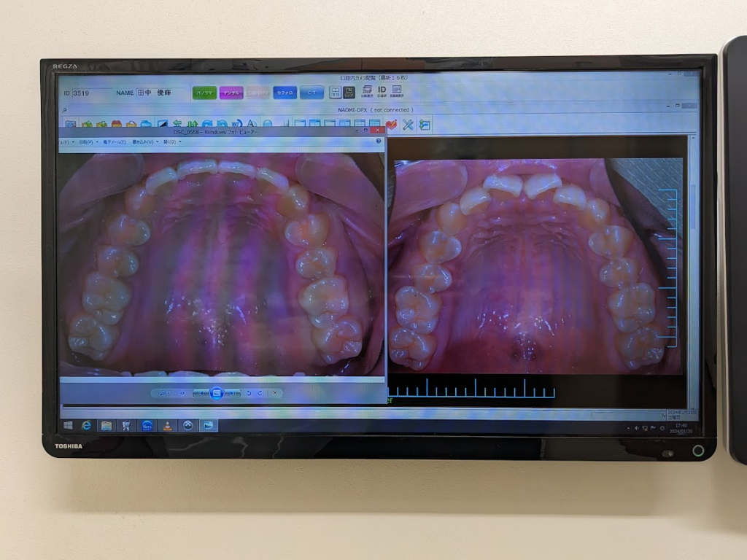Select the blue セファロ (cephalo) button

[285, 93]
